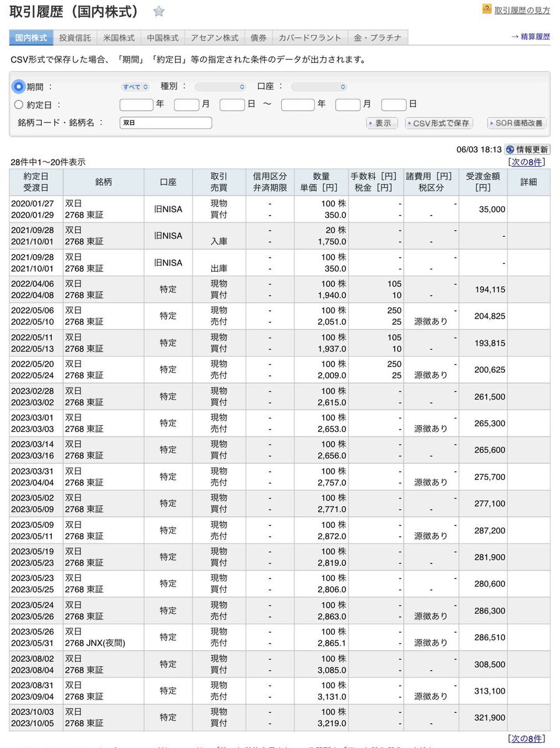The image size is (560, 748).
Task: Click the 321,900 settlement amount
Action: pos(490,718)
